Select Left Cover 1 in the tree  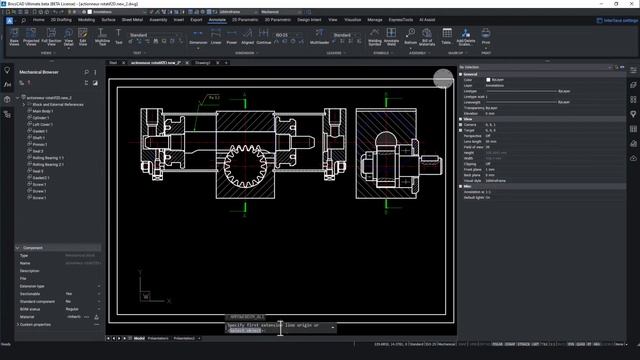(43, 124)
